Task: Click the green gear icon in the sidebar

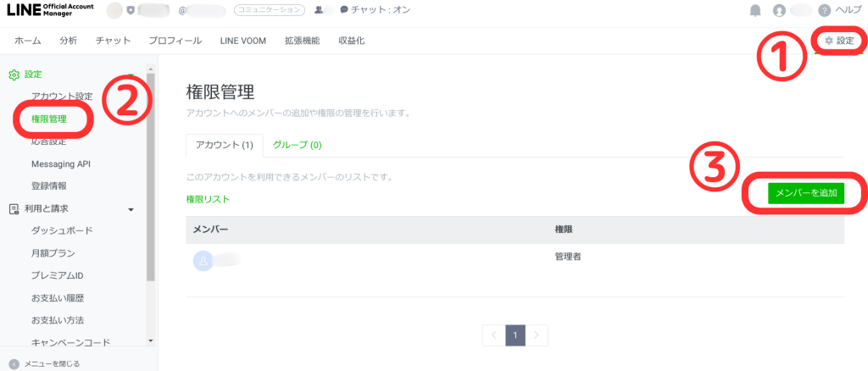Action: point(14,75)
